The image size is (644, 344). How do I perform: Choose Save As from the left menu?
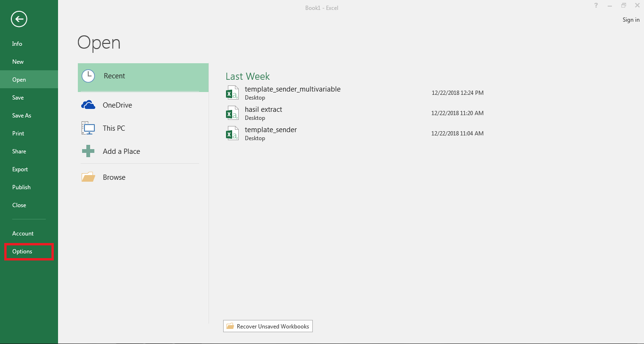pyautogui.click(x=22, y=116)
